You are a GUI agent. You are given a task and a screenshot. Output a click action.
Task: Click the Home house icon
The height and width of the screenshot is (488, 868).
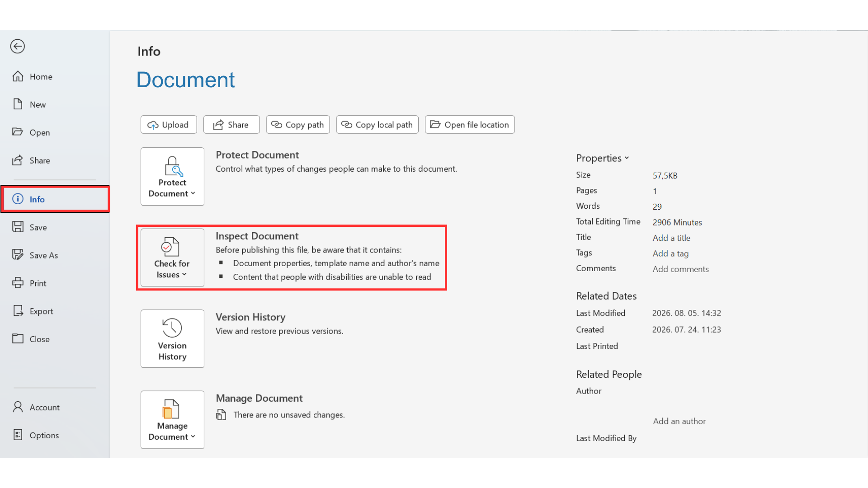18,76
